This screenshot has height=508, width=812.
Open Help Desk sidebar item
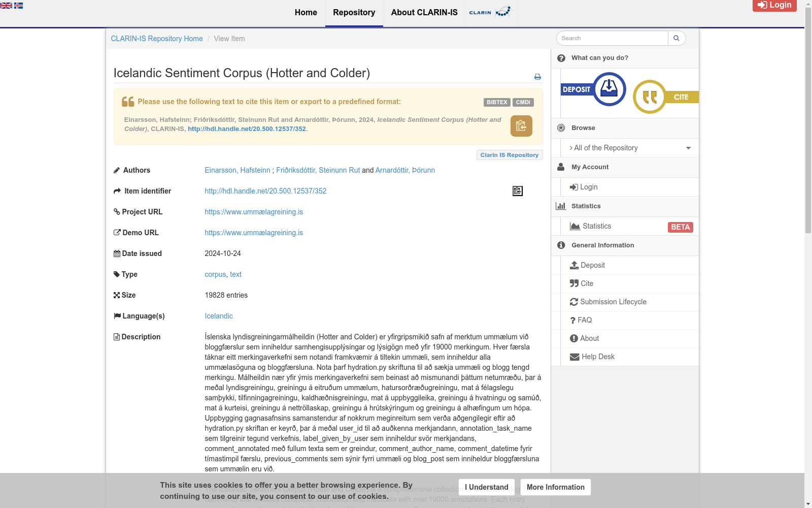(x=592, y=357)
